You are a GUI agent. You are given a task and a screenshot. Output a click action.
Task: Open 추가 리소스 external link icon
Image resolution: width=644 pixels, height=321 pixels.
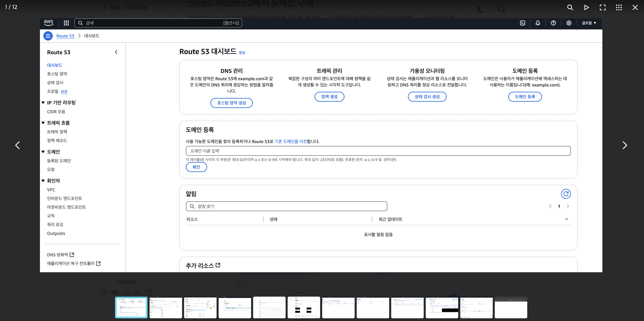pos(218,265)
